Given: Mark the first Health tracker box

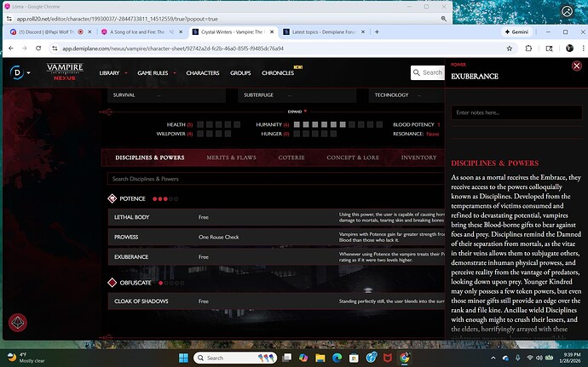Looking at the screenshot, I should [200, 124].
